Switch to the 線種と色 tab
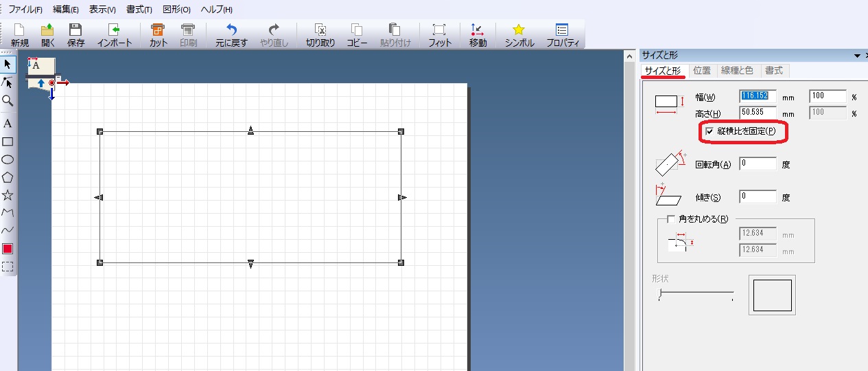This screenshot has height=371, width=868. (x=737, y=71)
